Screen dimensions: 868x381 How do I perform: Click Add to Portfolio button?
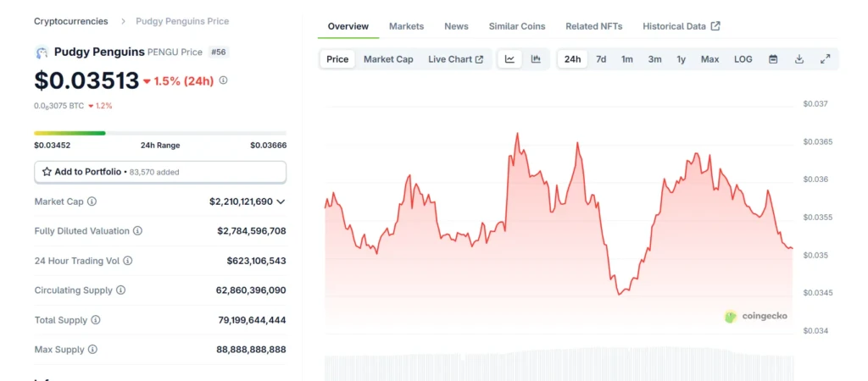click(x=160, y=172)
